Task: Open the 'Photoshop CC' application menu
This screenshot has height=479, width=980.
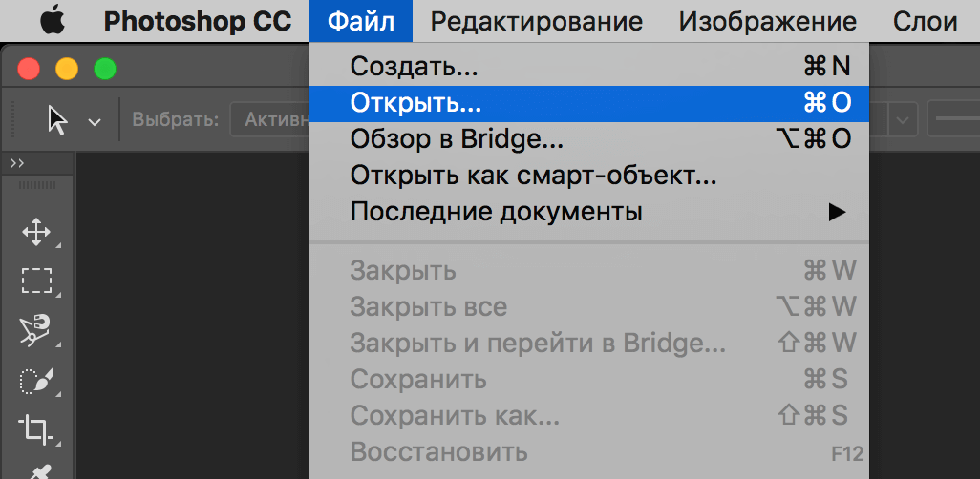Action: (x=198, y=21)
